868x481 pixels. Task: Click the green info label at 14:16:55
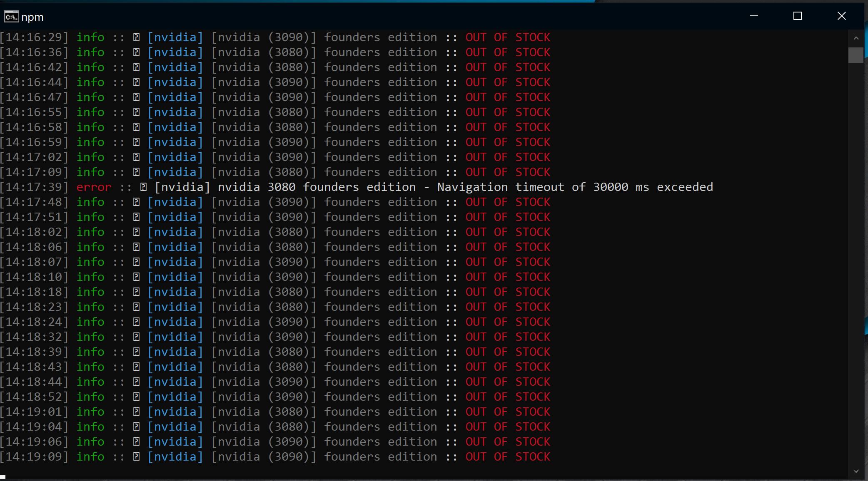click(x=90, y=112)
